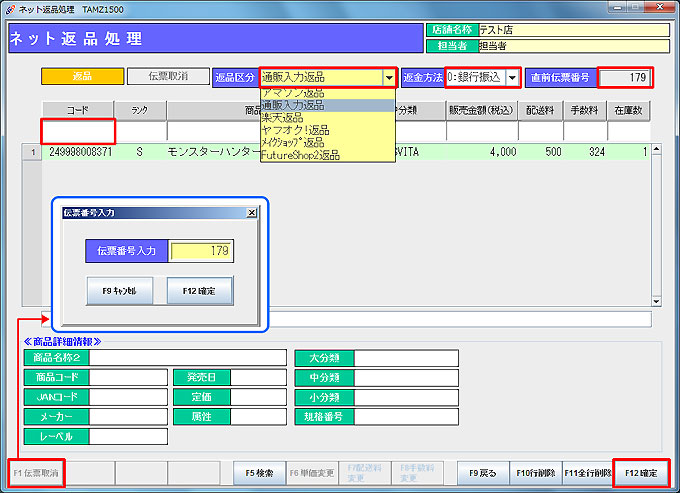The height and width of the screenshot is (493, 680).
Task: Open the 返金方法 dropdown
Action: tap(513, 77)
